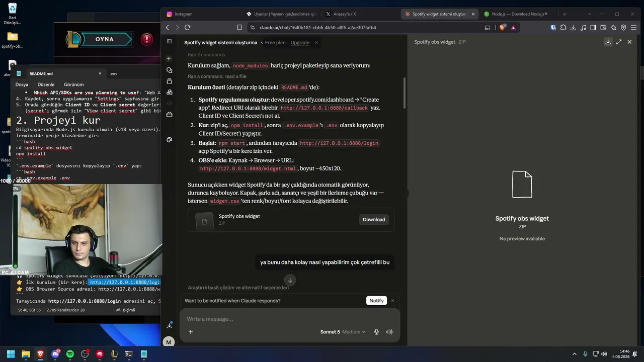
Task: Open Discord from the taskbar
Action: 55,354
